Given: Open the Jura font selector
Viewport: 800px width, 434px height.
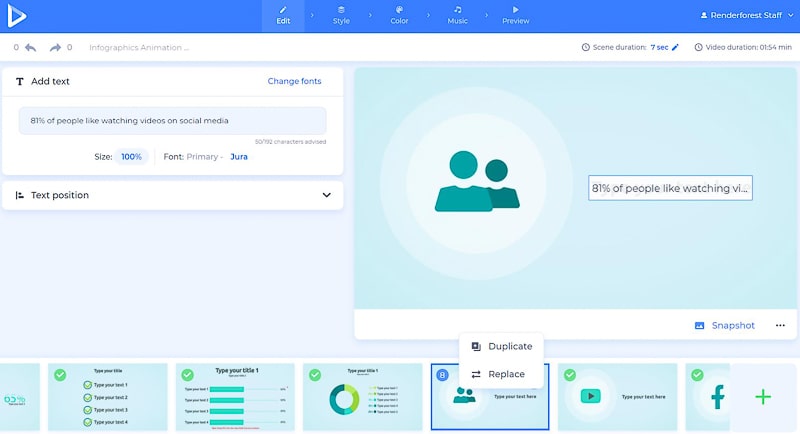Looking at the screenshot, I should pos(239,156).
